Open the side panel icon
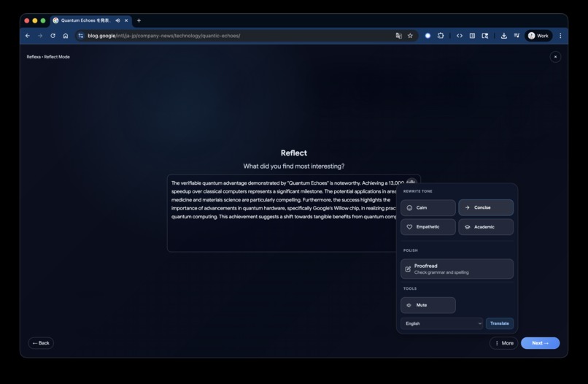 (x=472, y=36)
